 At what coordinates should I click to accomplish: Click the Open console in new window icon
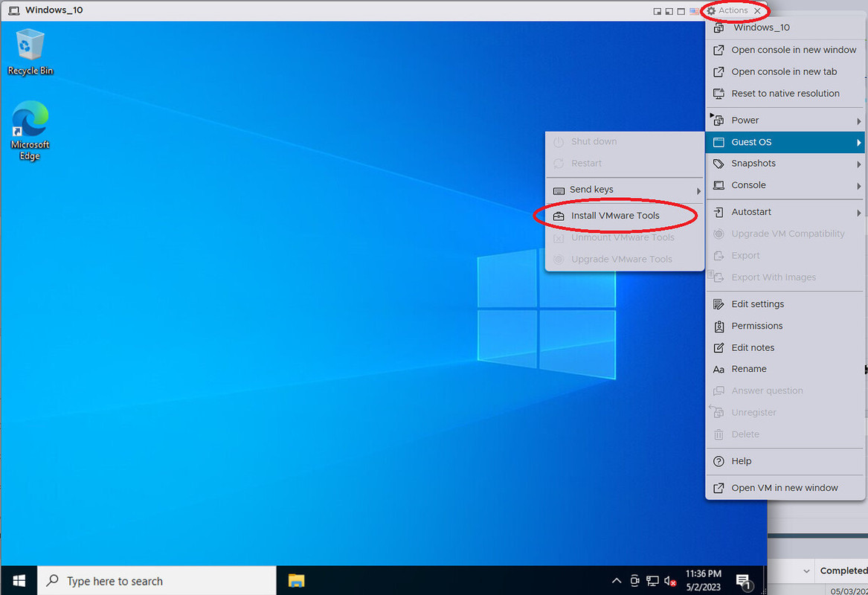point(718,51)
